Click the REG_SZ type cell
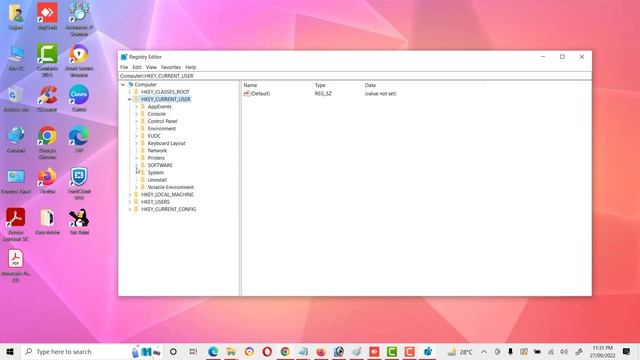640x360 pixels. pos(323,93)
